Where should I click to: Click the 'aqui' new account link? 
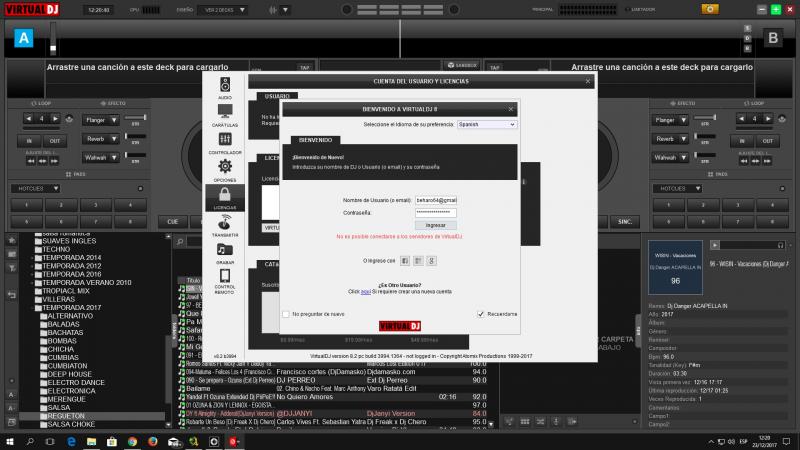pyautogui.click(x=365, y=292)
